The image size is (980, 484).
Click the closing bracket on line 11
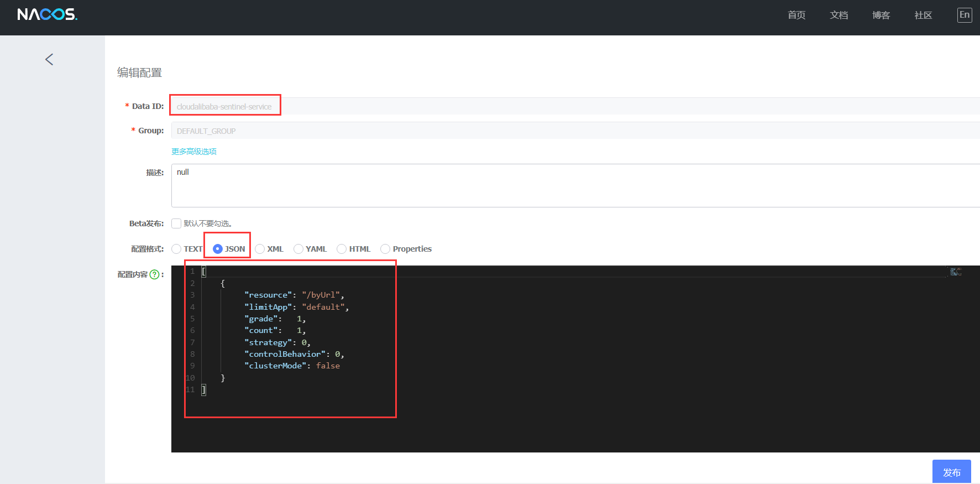point(203,389)
